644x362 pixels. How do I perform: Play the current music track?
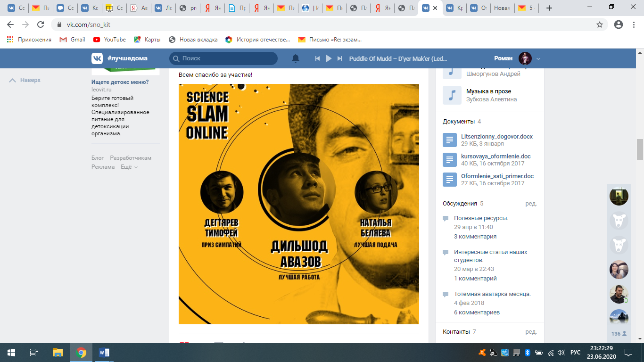coord(329,58)
